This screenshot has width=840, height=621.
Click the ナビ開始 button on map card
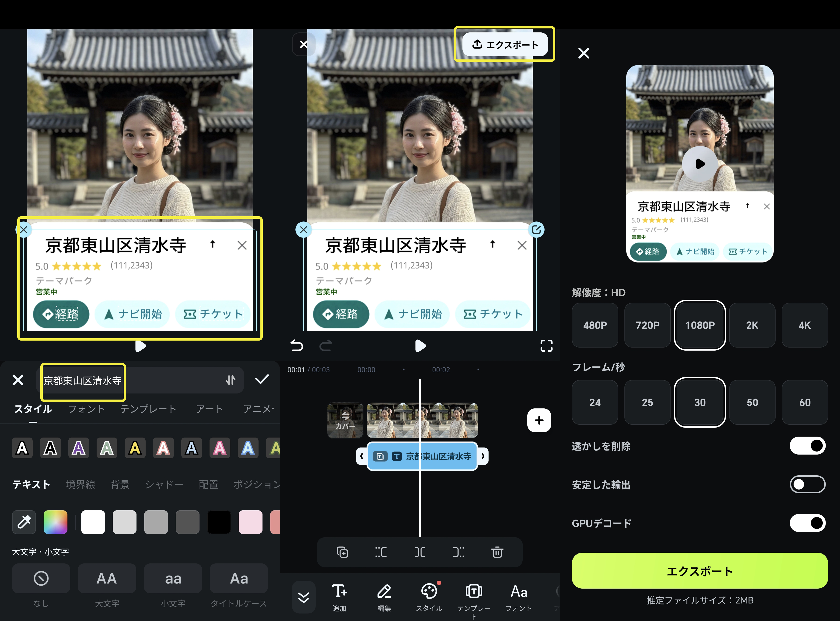412,314
